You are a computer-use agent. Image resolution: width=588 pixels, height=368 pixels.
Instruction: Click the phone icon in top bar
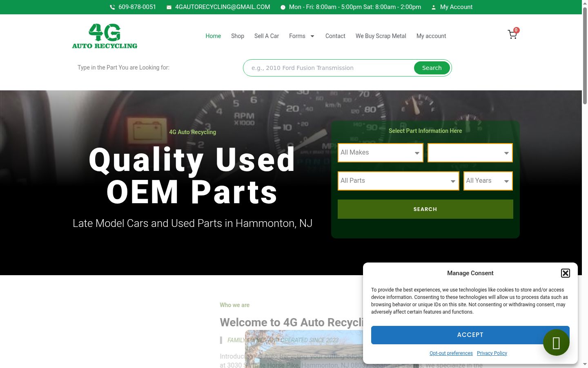112,7
